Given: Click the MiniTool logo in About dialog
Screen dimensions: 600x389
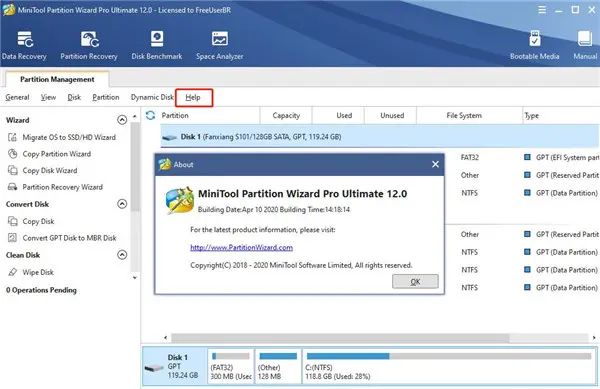Looking at the screenshot, I should pyautogui.click(x=180, y=200).
